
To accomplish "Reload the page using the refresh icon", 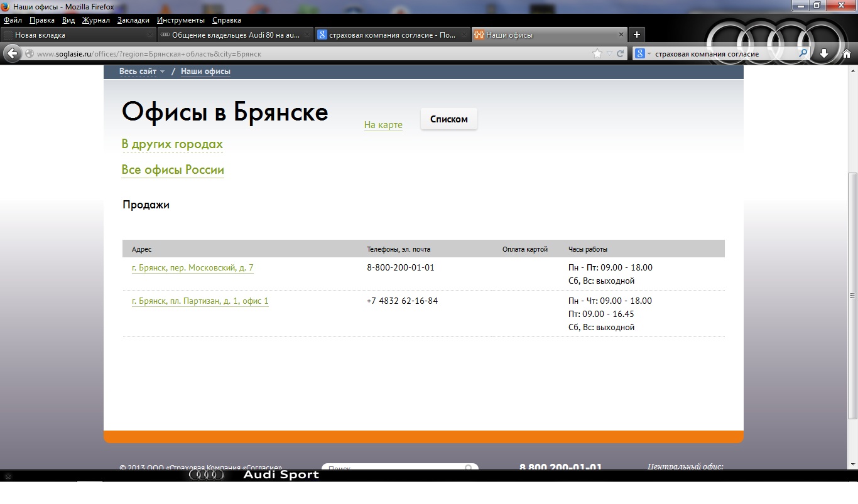I will pyautogui.click(x=620, y=53).
